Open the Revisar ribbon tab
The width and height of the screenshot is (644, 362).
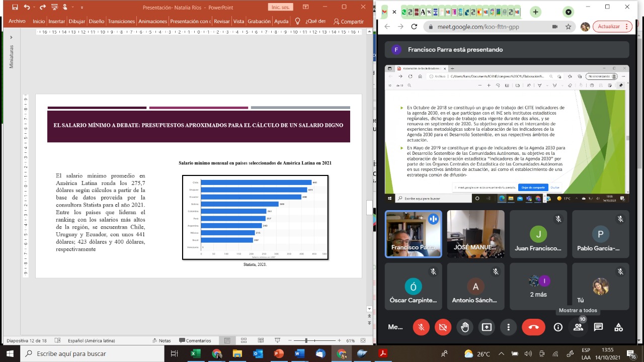click(x=222, y=22)
